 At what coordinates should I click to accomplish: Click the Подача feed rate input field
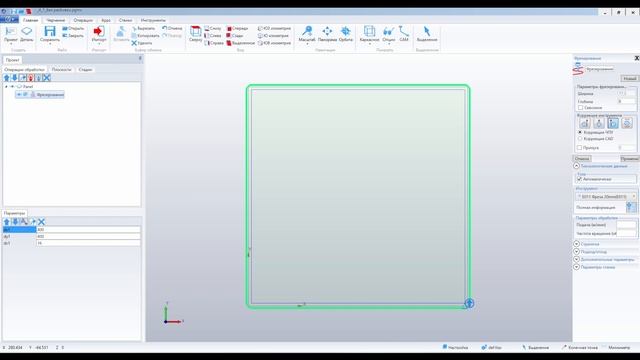[627, 225]
